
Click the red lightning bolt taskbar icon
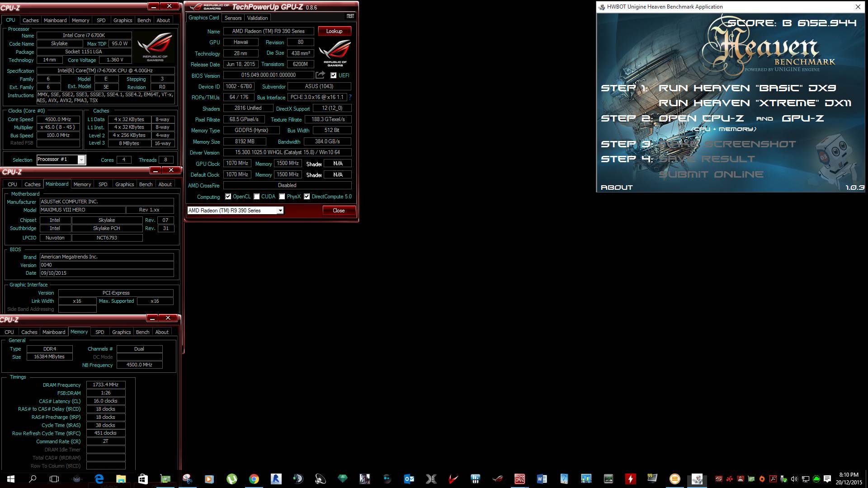pos(630,479)
